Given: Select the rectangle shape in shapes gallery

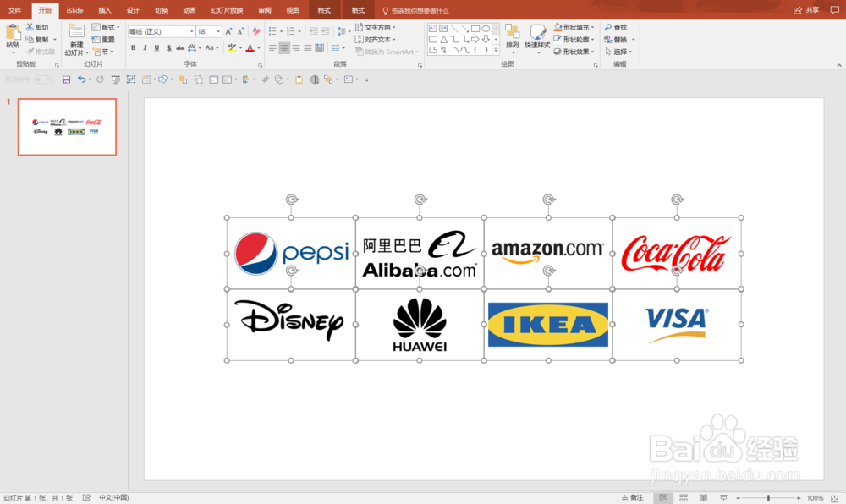Looking at the screenshot, I should tap(475, 29).
